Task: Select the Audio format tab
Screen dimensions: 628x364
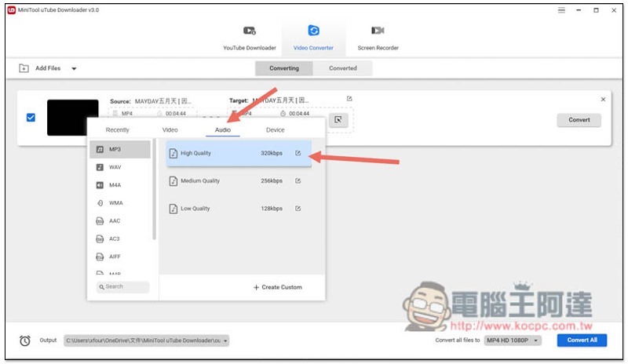Action: click(x=223, y=129)
